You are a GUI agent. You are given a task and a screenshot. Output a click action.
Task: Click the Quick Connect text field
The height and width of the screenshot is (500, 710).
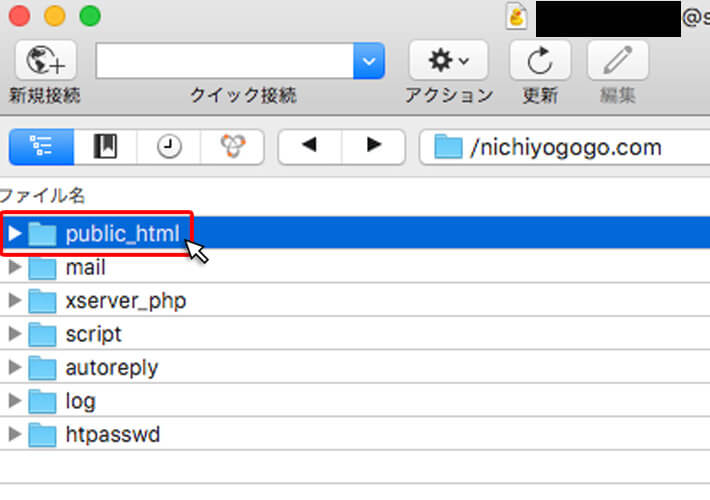[x=225, y=61]
